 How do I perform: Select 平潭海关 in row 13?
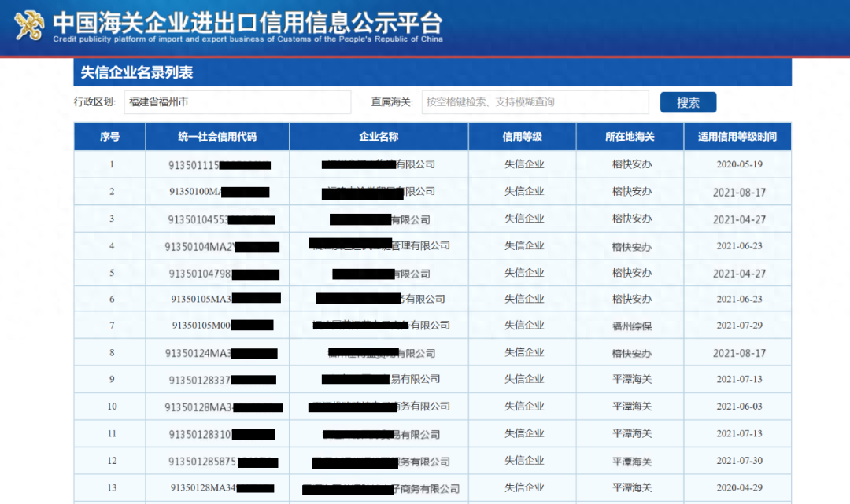tap(631, 487)
